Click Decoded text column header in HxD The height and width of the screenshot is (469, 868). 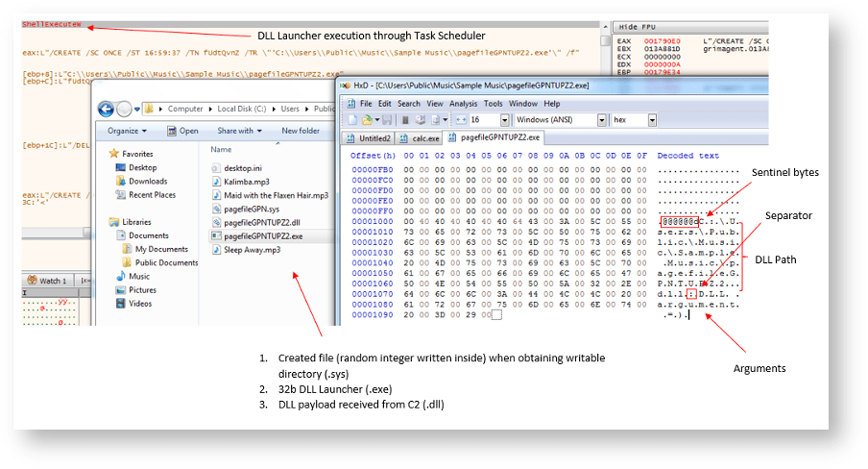(688, 156)
